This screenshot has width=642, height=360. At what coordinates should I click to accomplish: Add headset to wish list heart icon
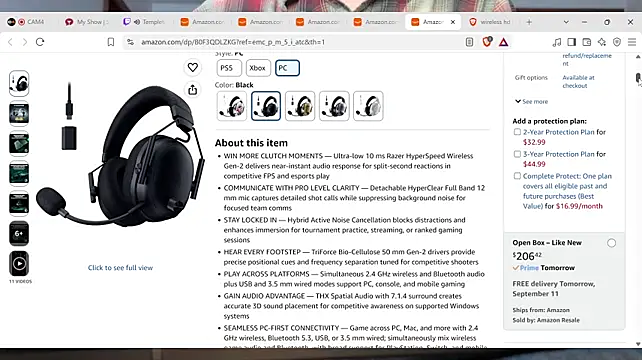[x=193, y=67]
